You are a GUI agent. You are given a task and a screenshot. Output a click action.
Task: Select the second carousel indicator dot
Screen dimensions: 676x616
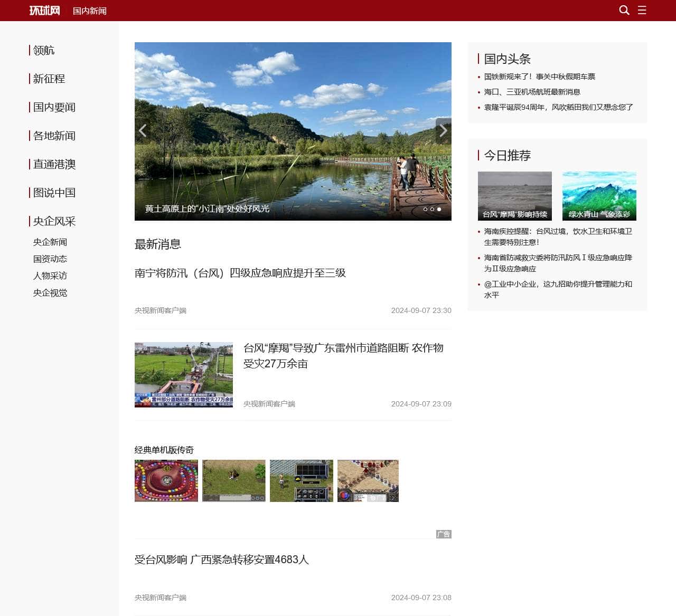click(432, 209)
